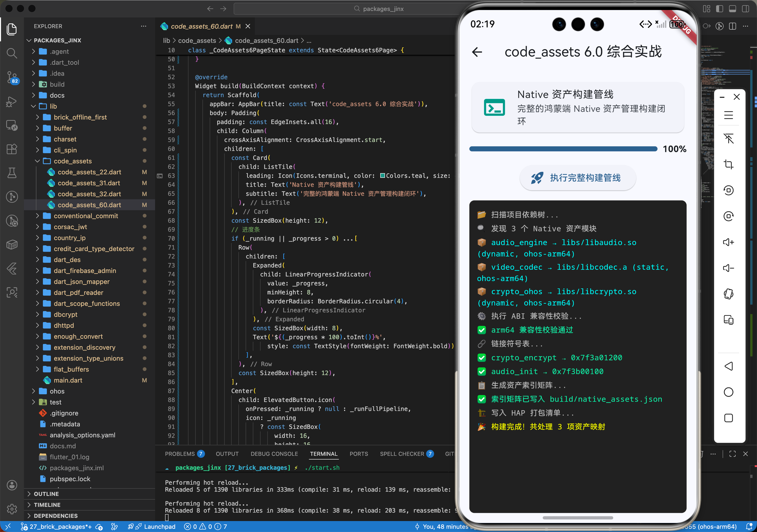Click emulator volume up icon
This screenshot has height=532, width=757.
pos(728,242)
